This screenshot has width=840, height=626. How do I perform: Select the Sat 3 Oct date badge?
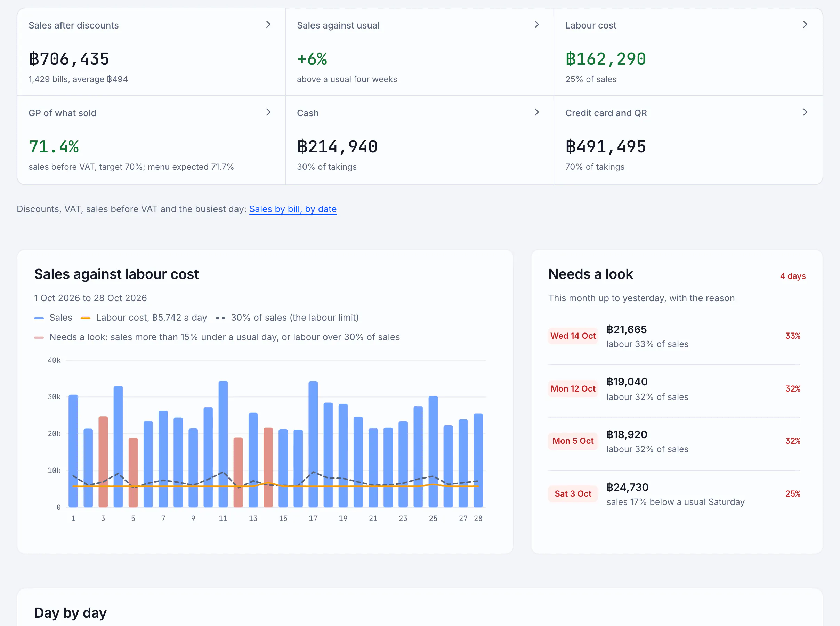tap(573, 493)
